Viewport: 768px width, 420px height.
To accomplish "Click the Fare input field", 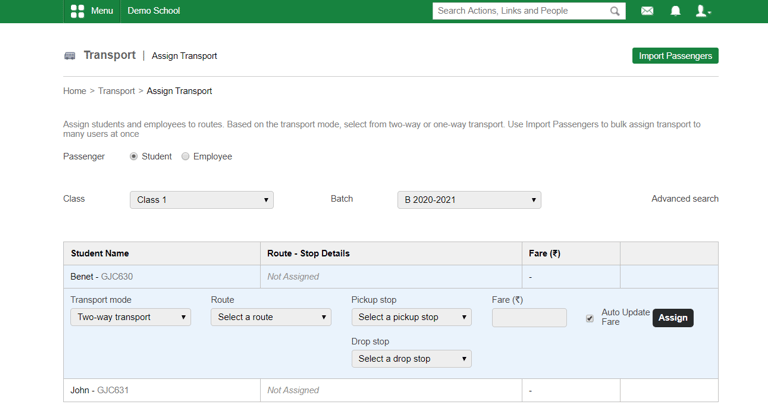I will (x=529, y=318).
